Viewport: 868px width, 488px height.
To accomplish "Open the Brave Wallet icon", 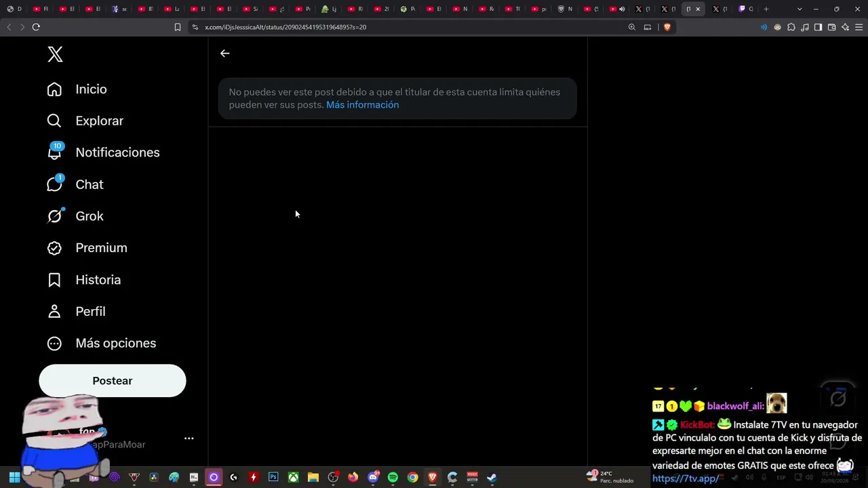I will tap(832, 27).
